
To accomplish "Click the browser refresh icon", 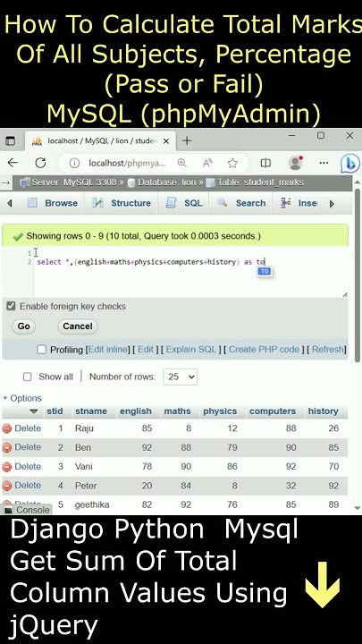I will 40,163.
